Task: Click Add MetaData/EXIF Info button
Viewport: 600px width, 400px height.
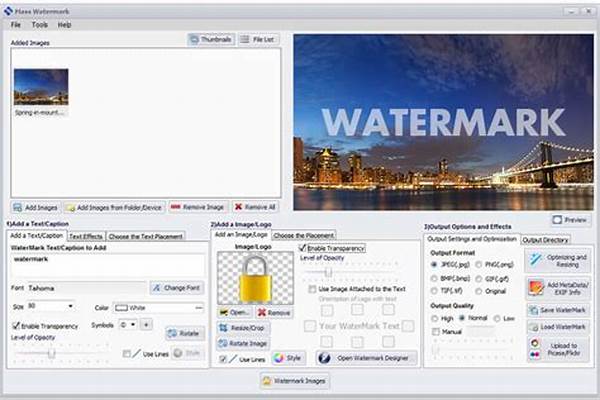Action: [x=557, y=289]
